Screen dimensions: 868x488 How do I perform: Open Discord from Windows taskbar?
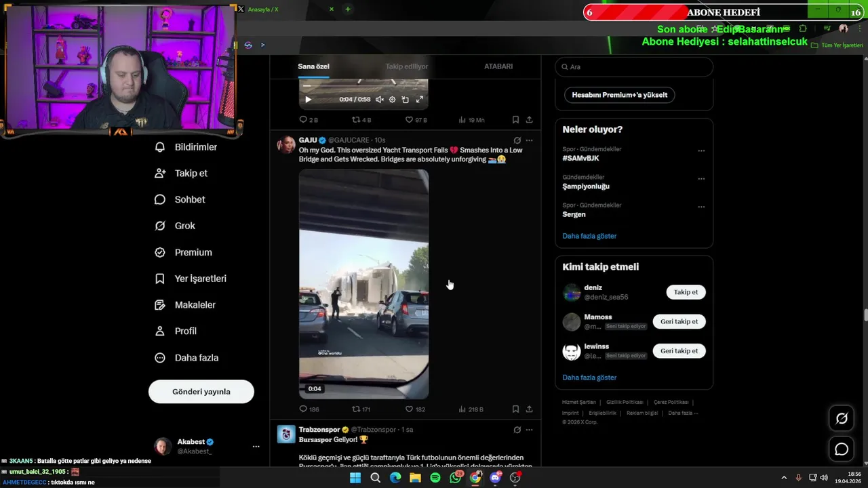pos(496,478)
